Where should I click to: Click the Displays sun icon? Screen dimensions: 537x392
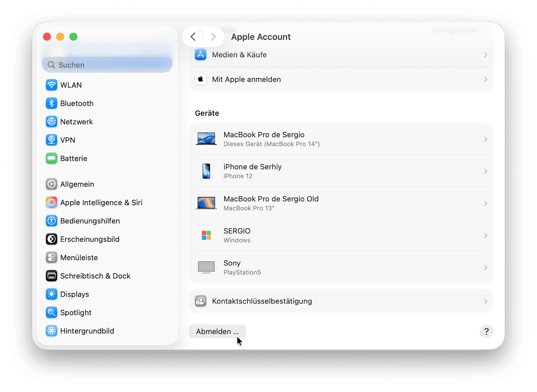click(x=51, y=294)
